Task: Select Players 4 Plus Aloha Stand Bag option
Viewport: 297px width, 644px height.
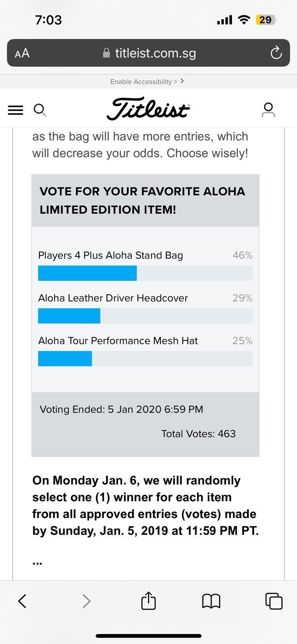Action: click(111, 255)
